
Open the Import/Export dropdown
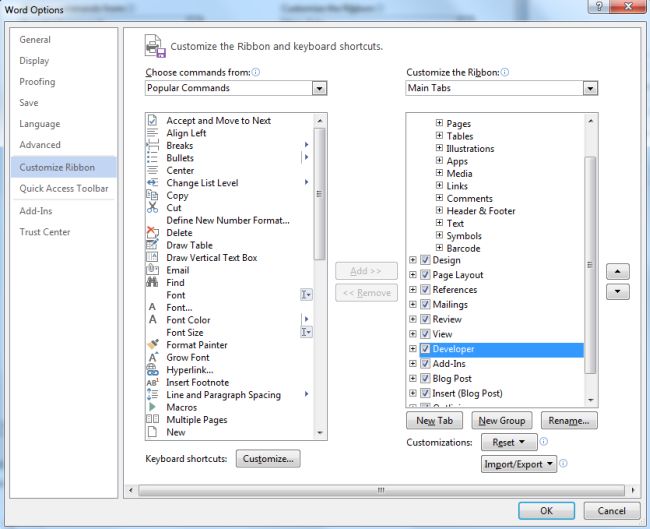(519, 464)
